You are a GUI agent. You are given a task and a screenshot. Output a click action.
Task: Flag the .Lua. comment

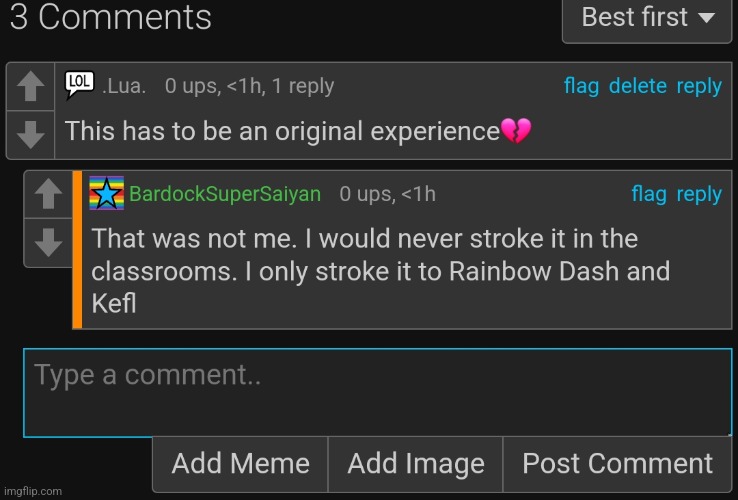581,87
